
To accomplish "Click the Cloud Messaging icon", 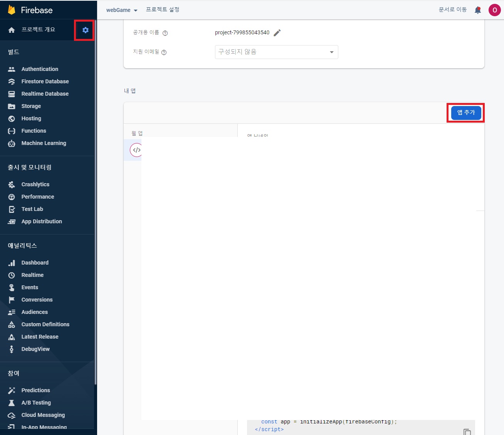I will point(12,415).
